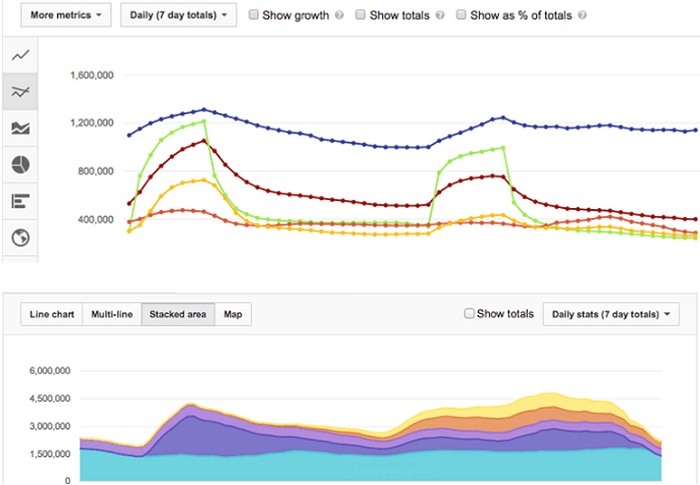The image size is (700, 485).
Task: Switch to stacked area chart icon
Action: click(20, 128)
